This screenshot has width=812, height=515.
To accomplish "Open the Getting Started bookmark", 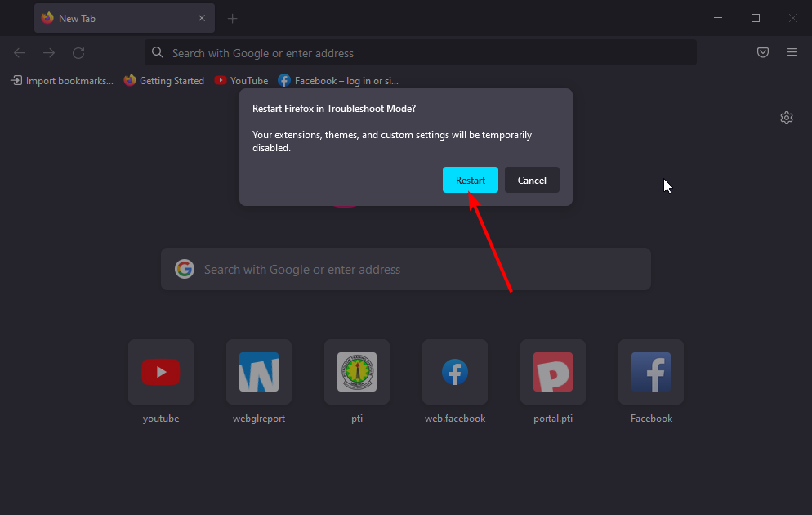I will click(164, 80).
